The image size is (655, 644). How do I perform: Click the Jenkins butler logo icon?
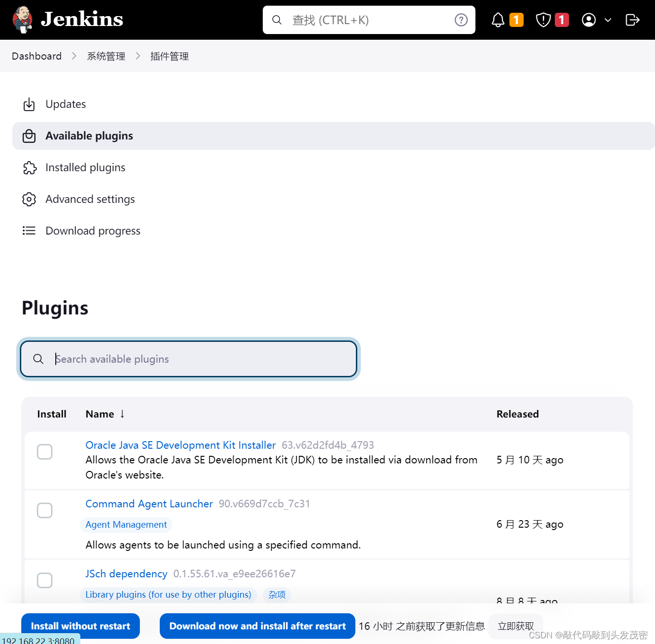[x=22, y=20]
